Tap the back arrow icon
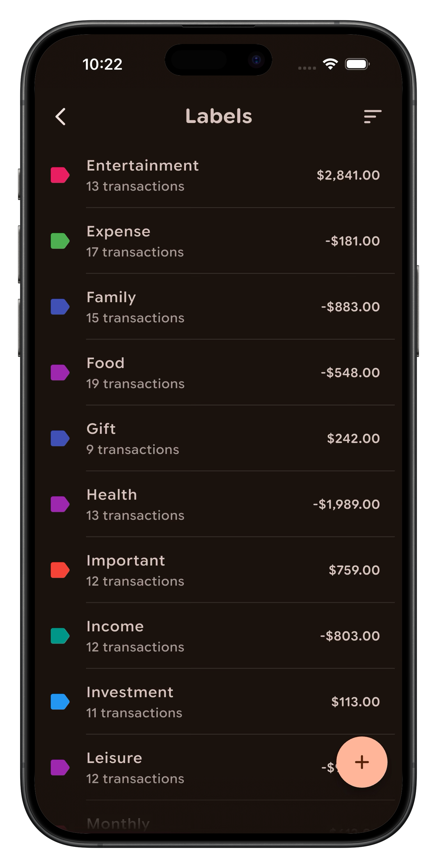This screenshot has height=868, width=437. point(61,117)
